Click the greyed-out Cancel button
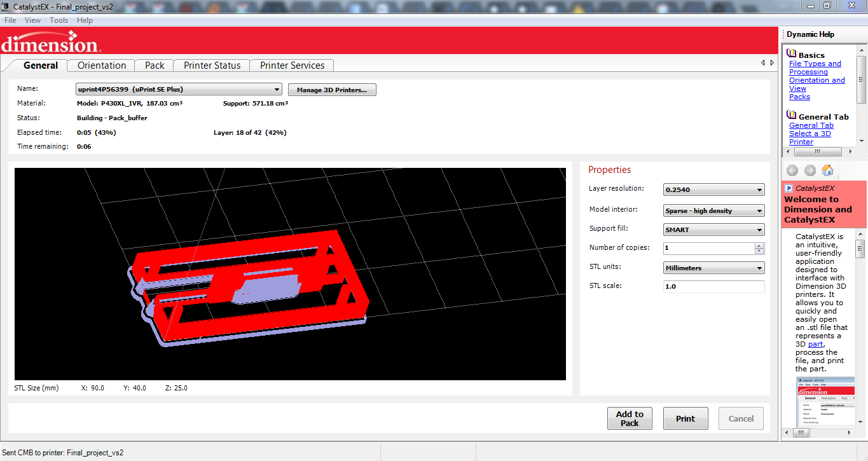 [741, 418]
